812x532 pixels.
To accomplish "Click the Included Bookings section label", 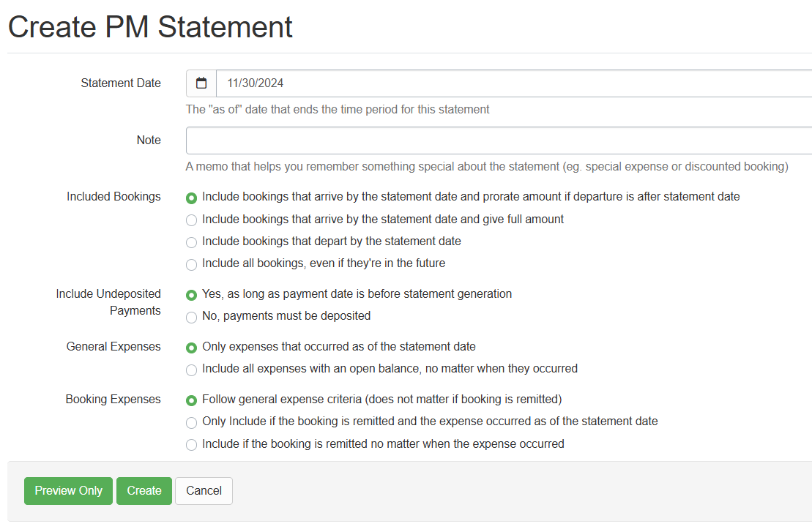I will [x=113, y=196].
